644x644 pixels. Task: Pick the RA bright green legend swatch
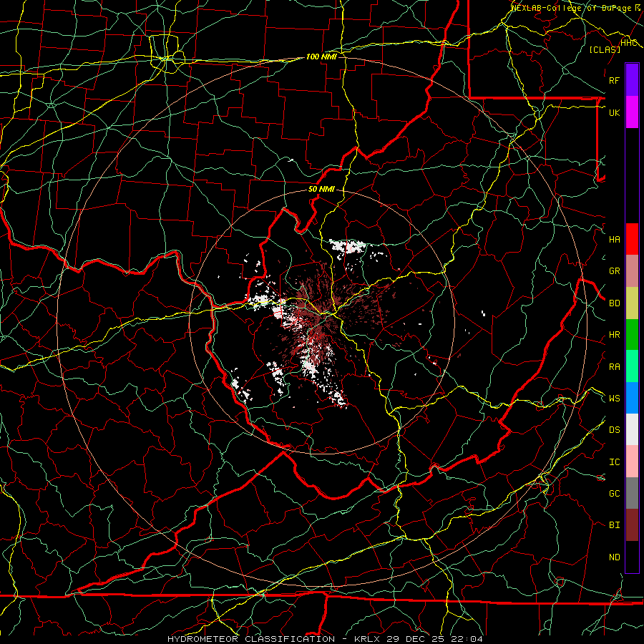[632, 366]
